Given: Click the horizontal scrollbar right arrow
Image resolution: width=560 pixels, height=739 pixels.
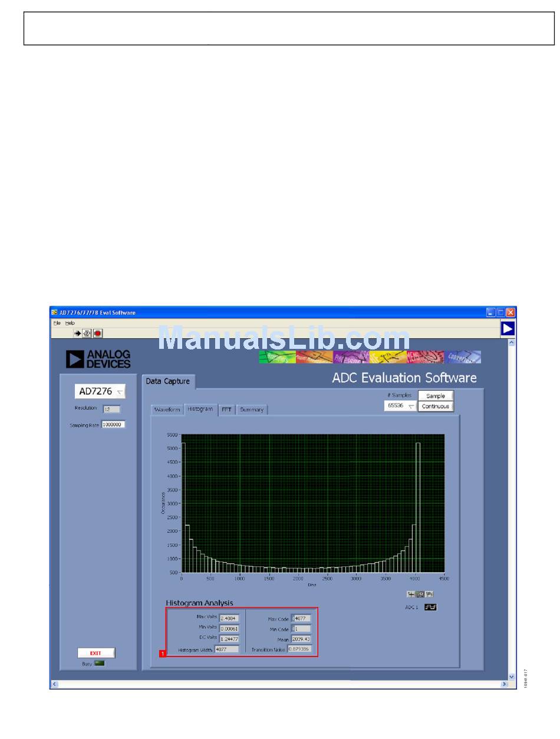Looking at the screenshot, I should click(x=504, y=684).
